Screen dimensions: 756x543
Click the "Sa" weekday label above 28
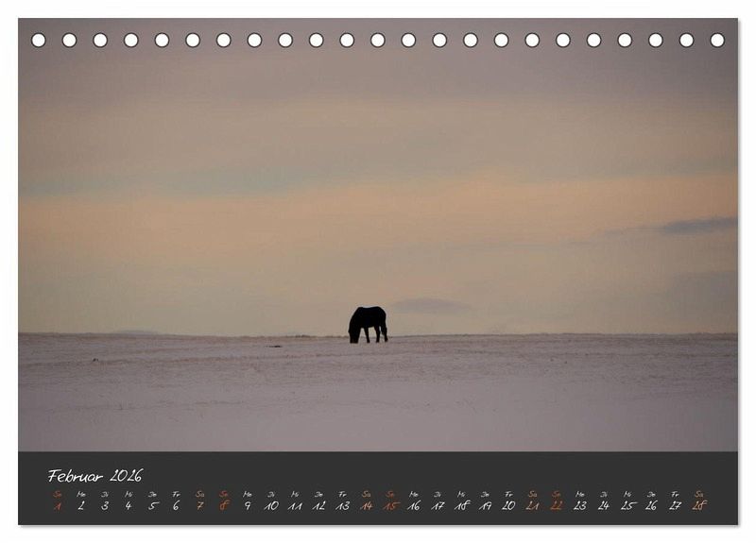click(699, 494)
